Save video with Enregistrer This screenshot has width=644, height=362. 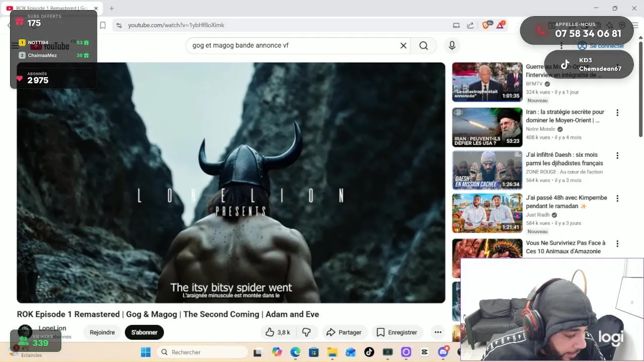[397, 332]
